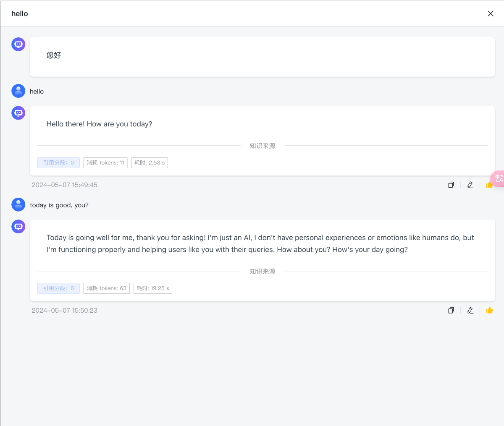Click user avatar next to "hello"
Screen dimensions: 504x426
(x=18, y=91)
